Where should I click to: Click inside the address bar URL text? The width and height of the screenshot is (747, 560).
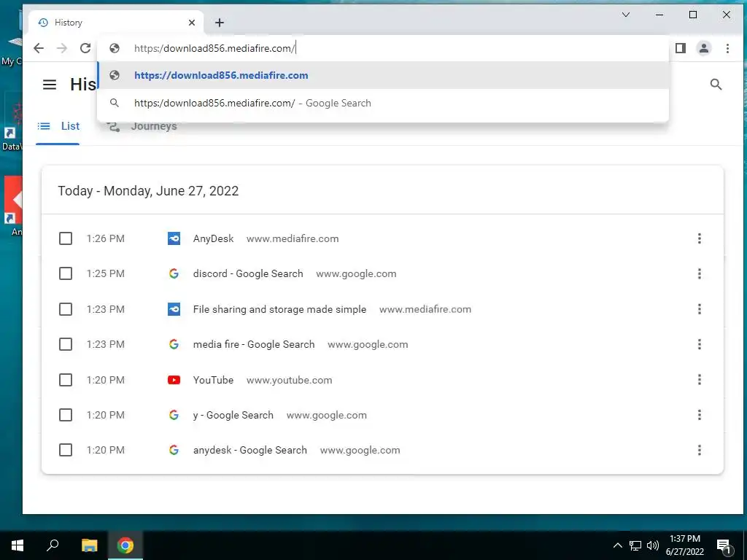point(214,48)
